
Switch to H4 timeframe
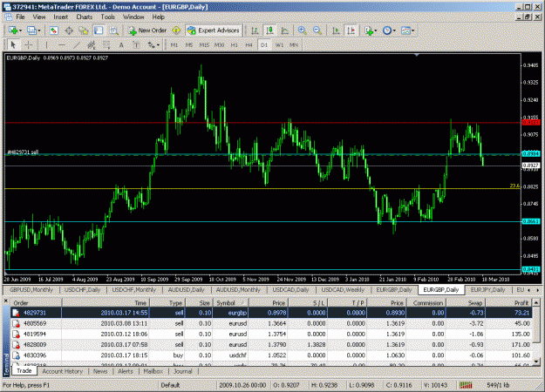click(249, 44)
